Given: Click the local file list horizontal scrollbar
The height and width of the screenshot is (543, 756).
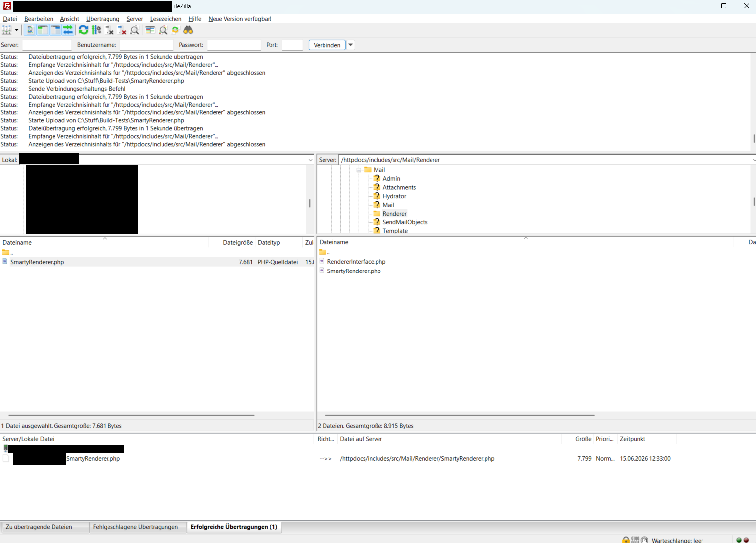Looking at the screenshot, I should 131,415.
